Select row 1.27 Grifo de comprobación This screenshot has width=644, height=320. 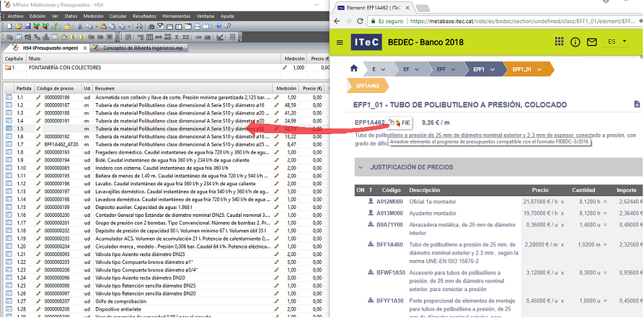pyautogui.click(x=166, y=301)
